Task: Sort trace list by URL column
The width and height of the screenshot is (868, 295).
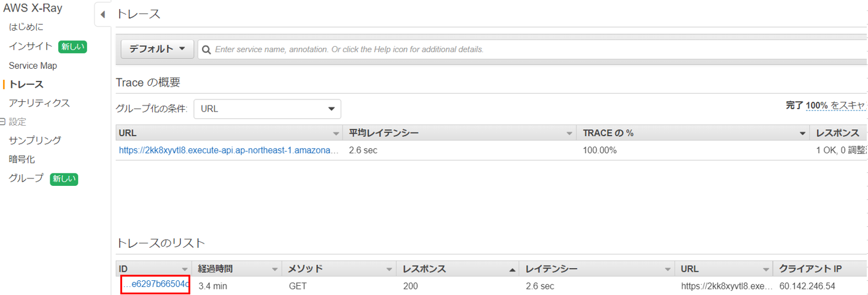Action: tap(724, 269)
